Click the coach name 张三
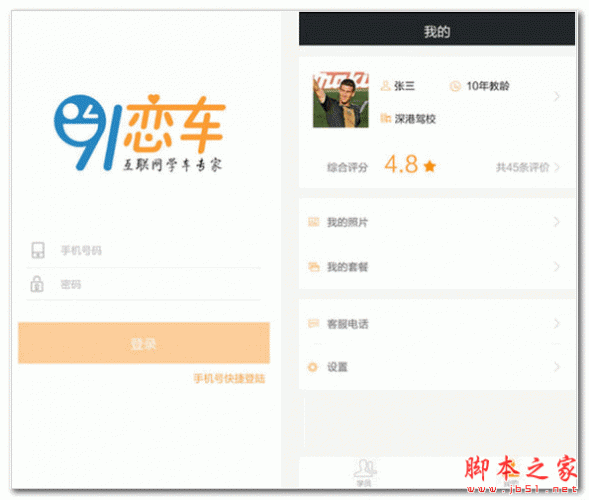The image size is (589, 500). [x=405, y=86]
